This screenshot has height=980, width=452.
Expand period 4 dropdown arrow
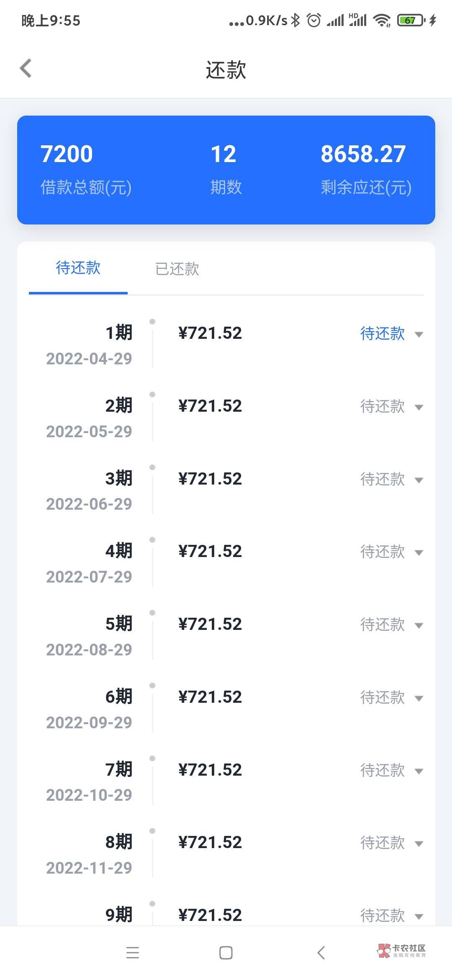(419, 552)
